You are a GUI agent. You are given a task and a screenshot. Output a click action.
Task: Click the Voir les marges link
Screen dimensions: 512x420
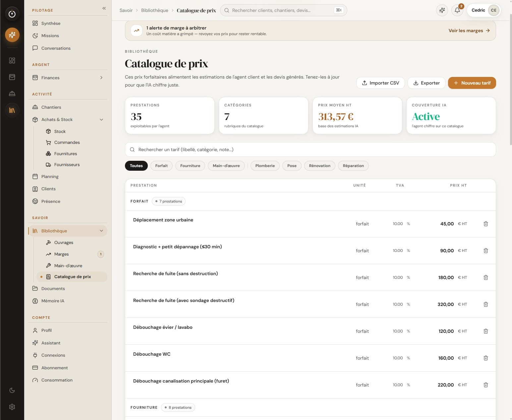point(469,30)
